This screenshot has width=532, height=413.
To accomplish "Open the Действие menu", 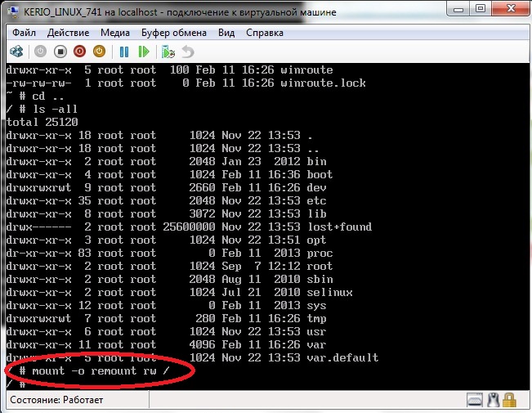I will click(x=69, y=33).
